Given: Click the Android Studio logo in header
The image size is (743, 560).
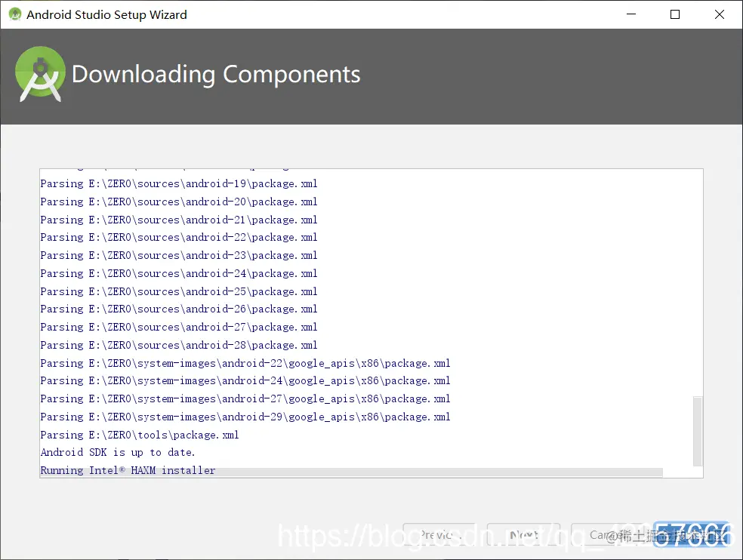Looking at the screenshot, I should point(40,74).
